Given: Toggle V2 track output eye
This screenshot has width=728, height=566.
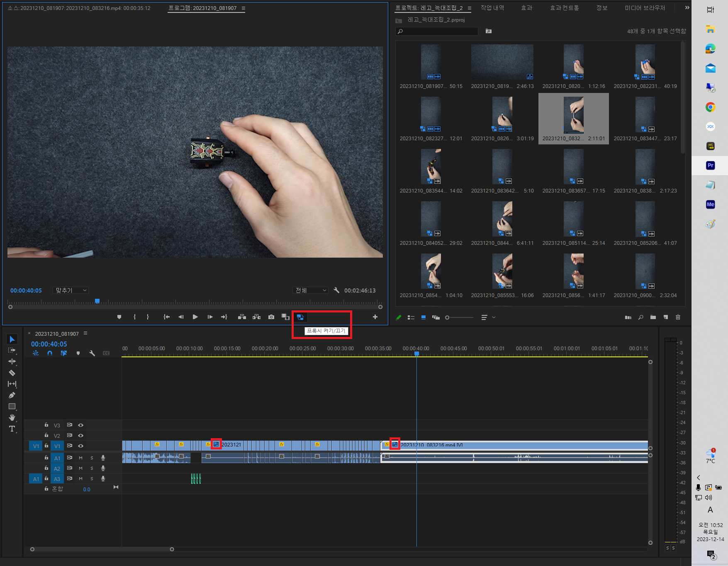Looking at the screenshot, I should click(x=81, y=436).
